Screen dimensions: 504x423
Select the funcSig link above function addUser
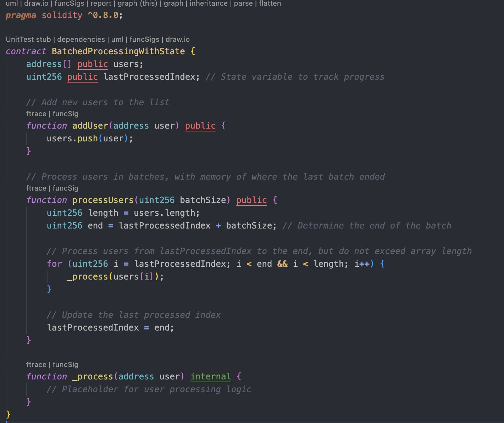[66, 114]
